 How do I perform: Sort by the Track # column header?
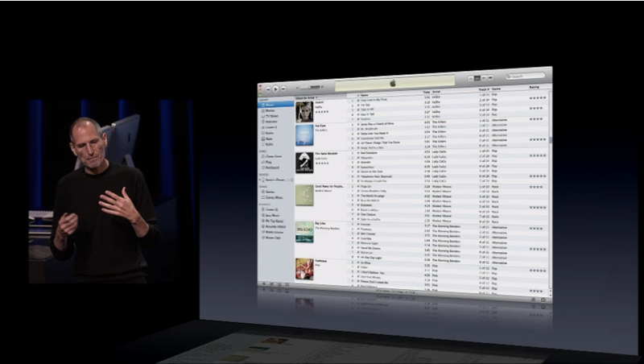coord(484,89)
